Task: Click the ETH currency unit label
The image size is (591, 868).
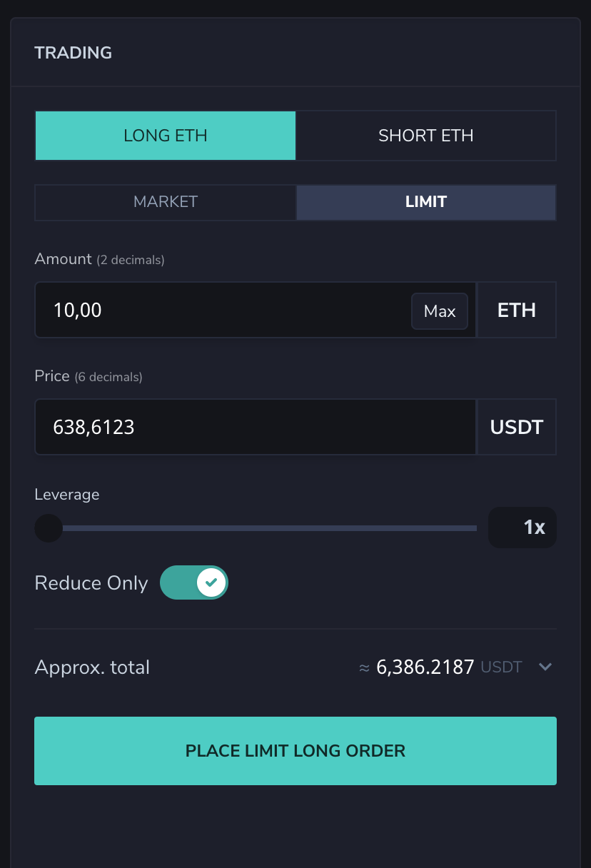Action: 517,310
